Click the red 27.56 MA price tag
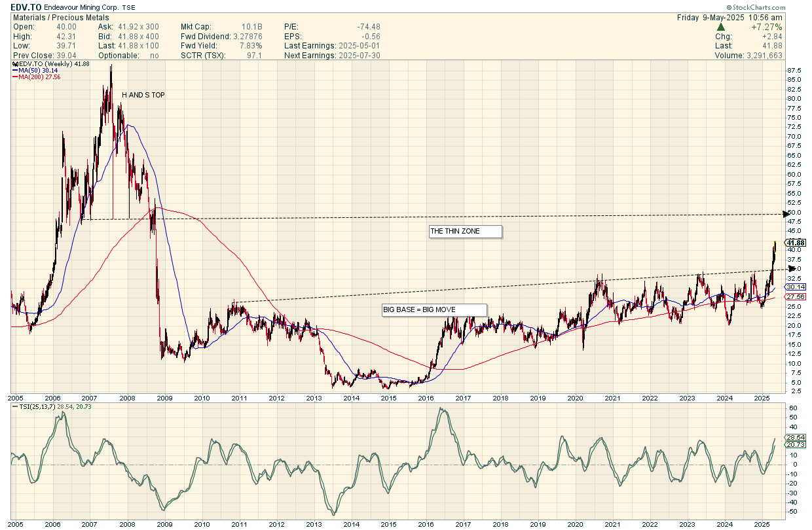Image resolution: width=812 pixels, height=530 pixels. tap(795, 296)
